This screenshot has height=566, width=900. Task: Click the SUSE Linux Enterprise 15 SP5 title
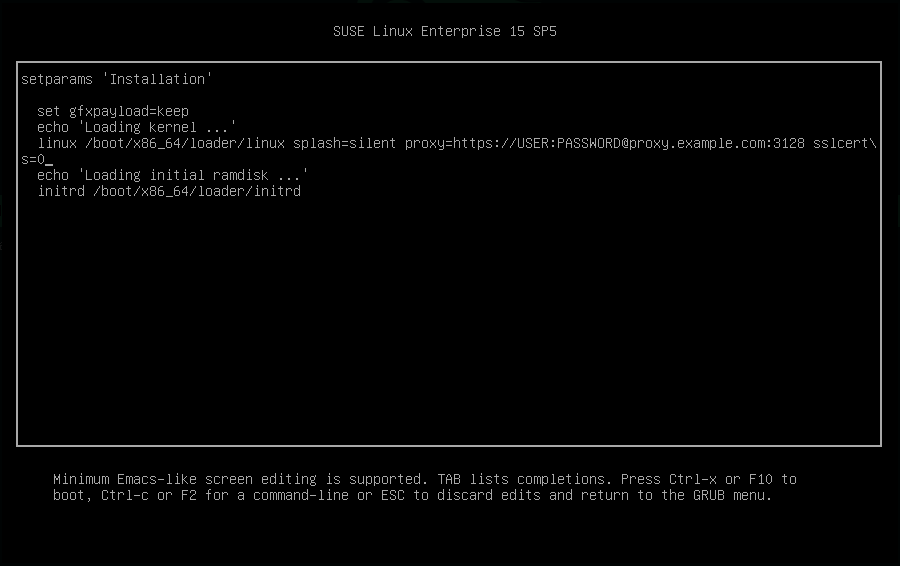[x=445, y=31]
